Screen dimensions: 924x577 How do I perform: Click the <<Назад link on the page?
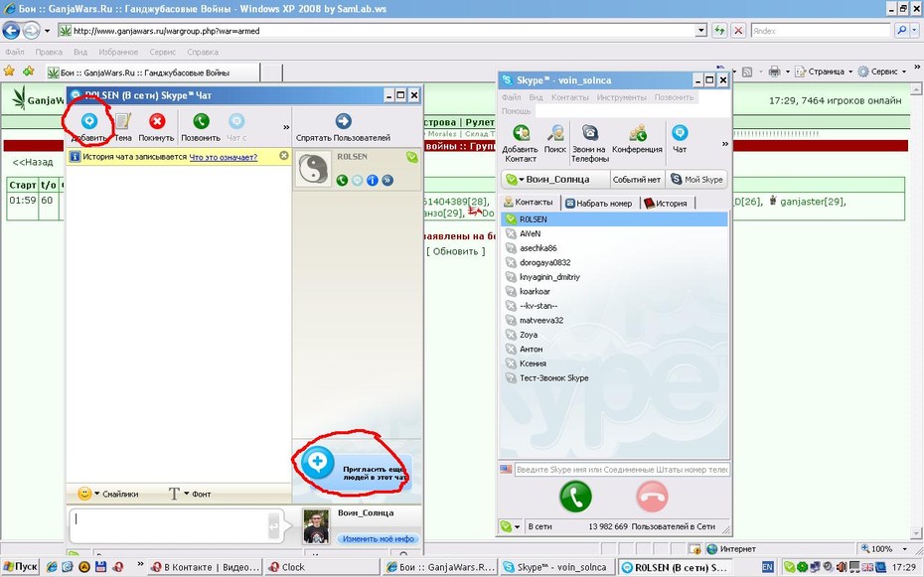coord(33,162)
